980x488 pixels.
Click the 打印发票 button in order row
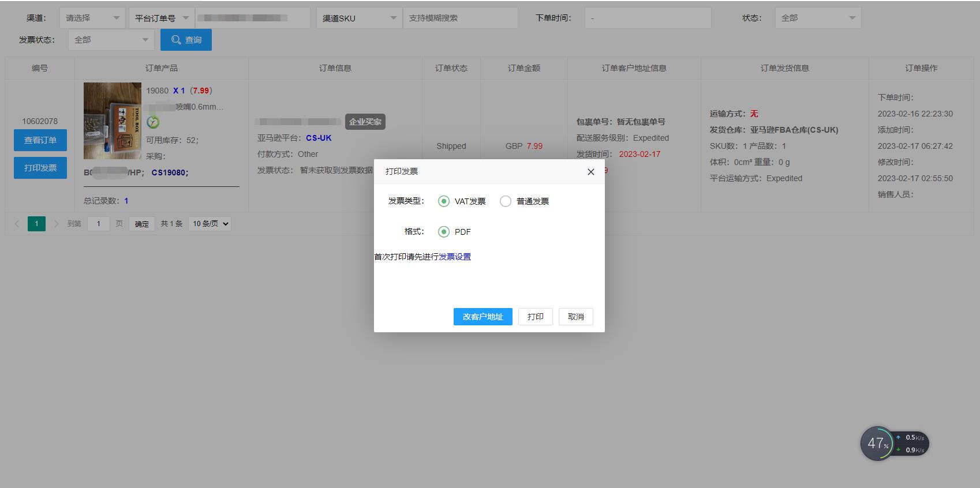[40, 168]
